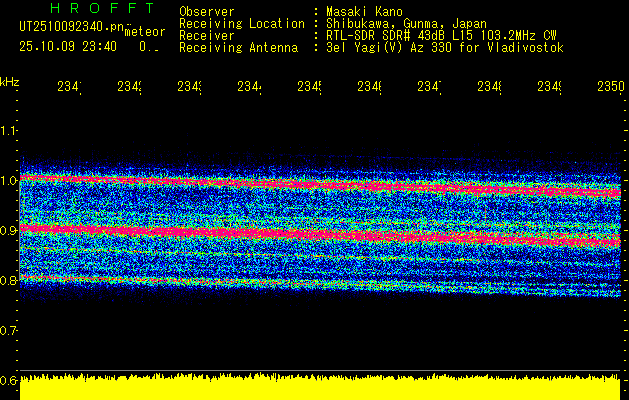
Task: Click the 2345 time axis marker
Action: point(310,87)
